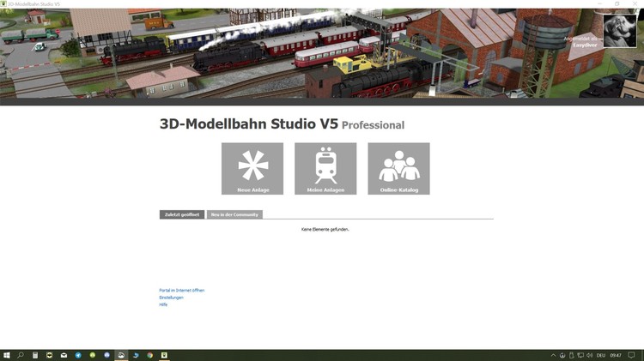The image size is (644, 361).
Task: Open the Einstellungen link
Action: tap(171, 298)
